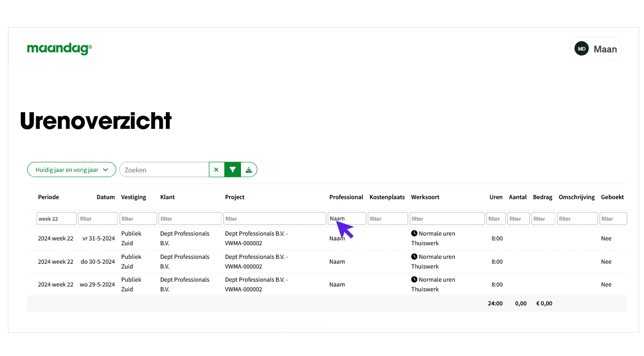Click the filter field under Datum
The width and height of the screenshot is (644, 356).
coord(98,218)
